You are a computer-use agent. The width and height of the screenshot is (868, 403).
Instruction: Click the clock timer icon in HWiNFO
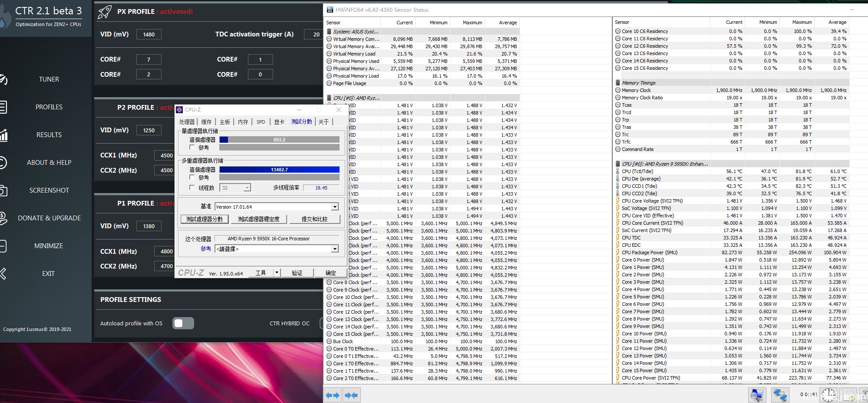(x=828, y=395)
